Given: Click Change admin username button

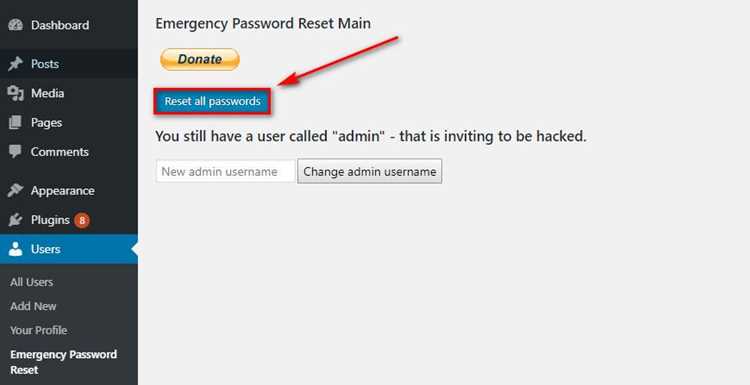Looking at the screenshot, I should pyautogui.click(x=369, y=171).
